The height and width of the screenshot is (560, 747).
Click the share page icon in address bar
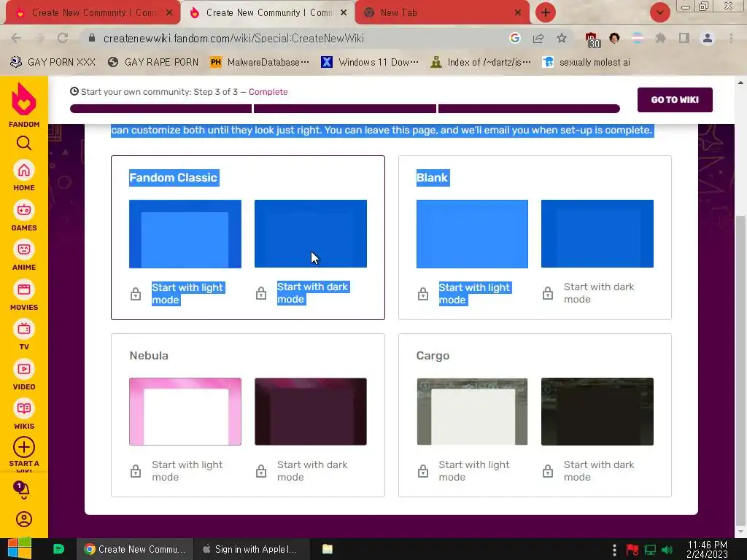click(538, 38)
